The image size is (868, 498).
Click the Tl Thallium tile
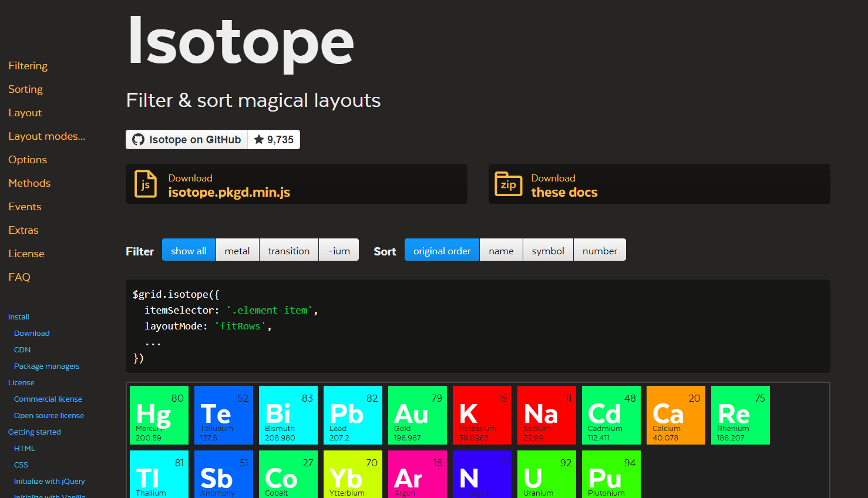point(159,475)
